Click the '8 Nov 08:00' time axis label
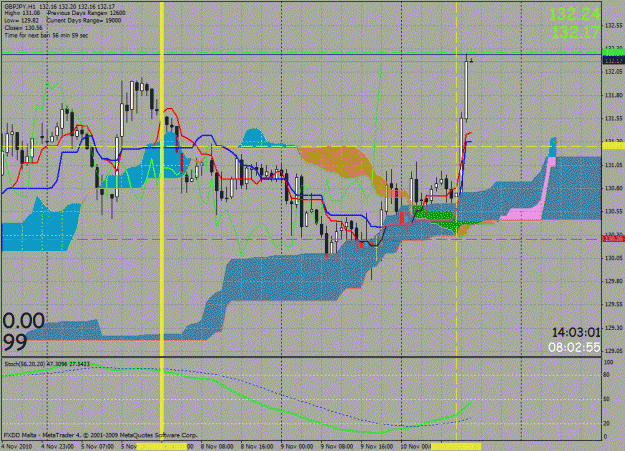The height and width of the screenshot is (451, 625). click(x=217, y=446)
